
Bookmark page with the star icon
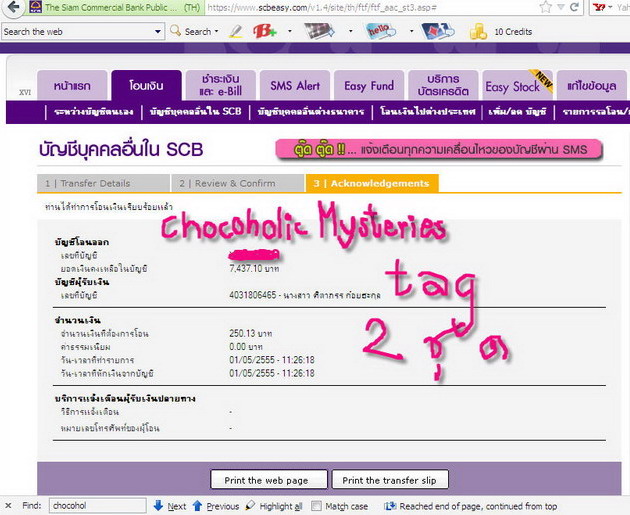click(x=546, y=7)
